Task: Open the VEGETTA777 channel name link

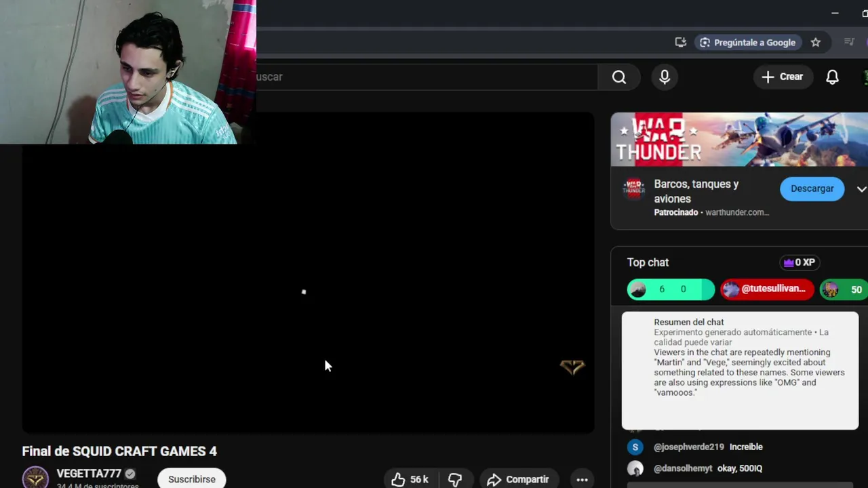Action: (89, 474)
